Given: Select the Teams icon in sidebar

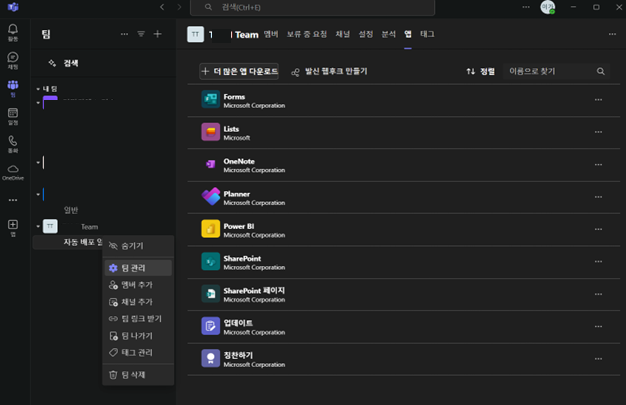Looking at the screenshot, I should coord(13,88).
